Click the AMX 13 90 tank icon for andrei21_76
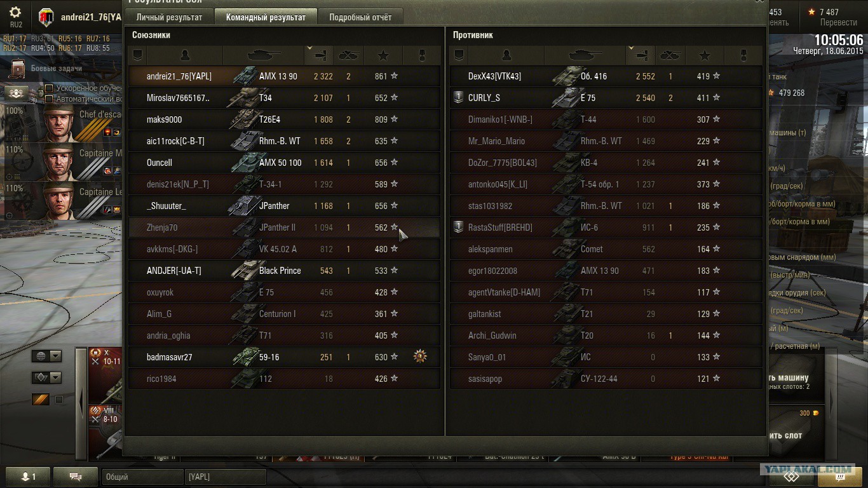 click(x=245, y=76)
